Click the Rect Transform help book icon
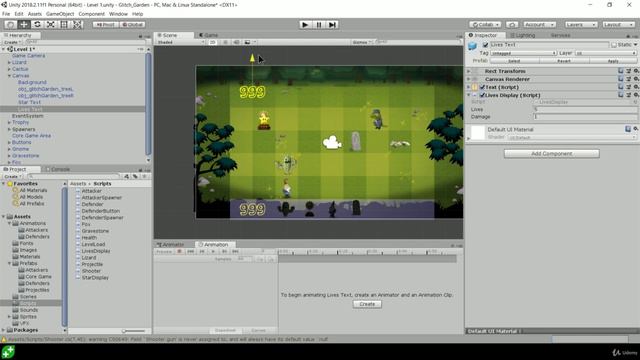This screenshot has height=360, width=640. tap(620, 71)
